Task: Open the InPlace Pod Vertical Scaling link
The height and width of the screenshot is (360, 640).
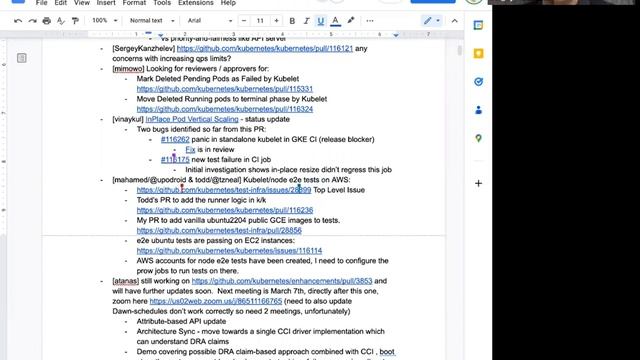Action: point(192,119)
